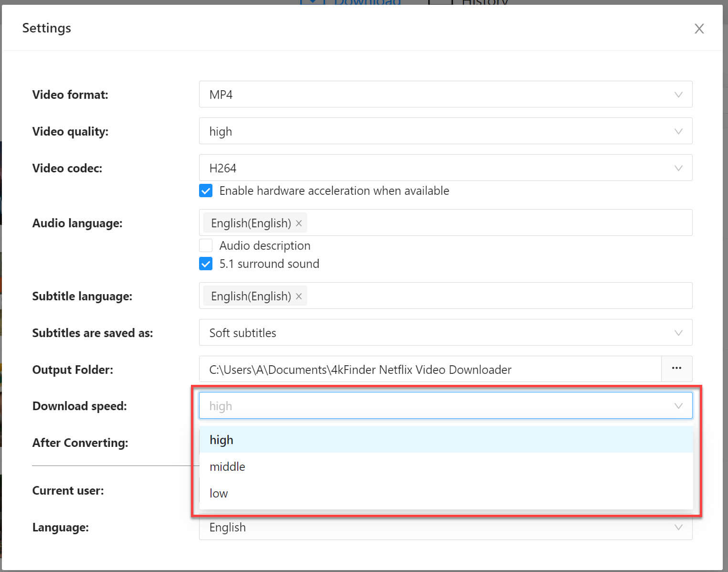The width and height of the screenshot is (728, 572).
Task: Click the History tab behind Settings
Action: coord(468,2)
